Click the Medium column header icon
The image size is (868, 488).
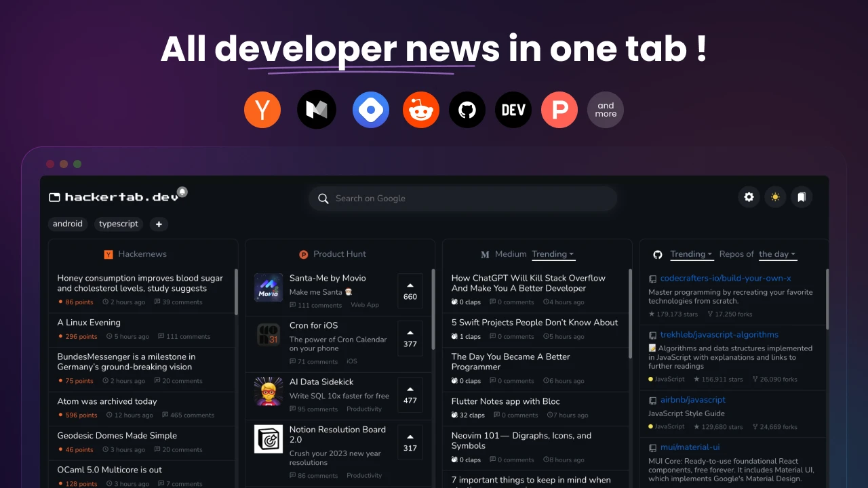click(x=485, y=254)
